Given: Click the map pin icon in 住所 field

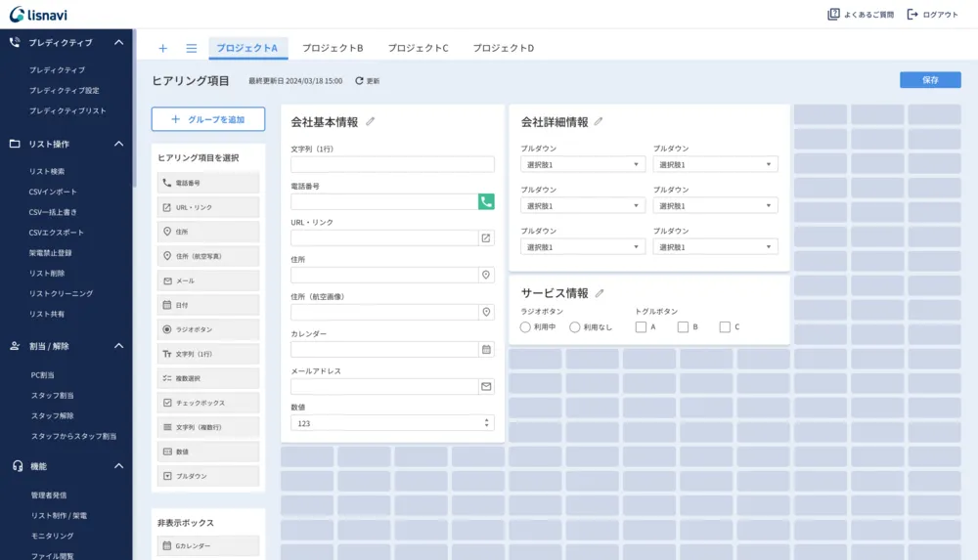Looking at the screenshot, I should tap(486, 275).
